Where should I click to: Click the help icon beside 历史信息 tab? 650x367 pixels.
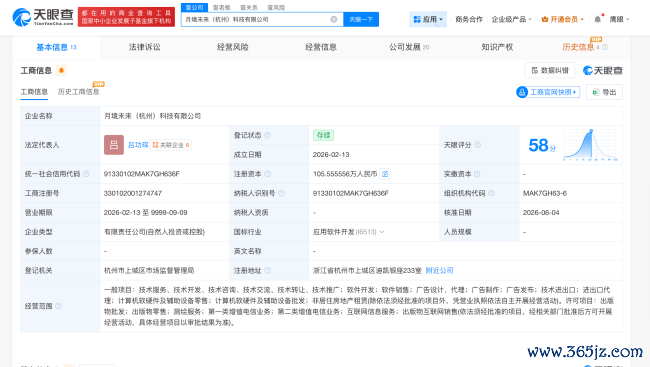click(605, 47)
